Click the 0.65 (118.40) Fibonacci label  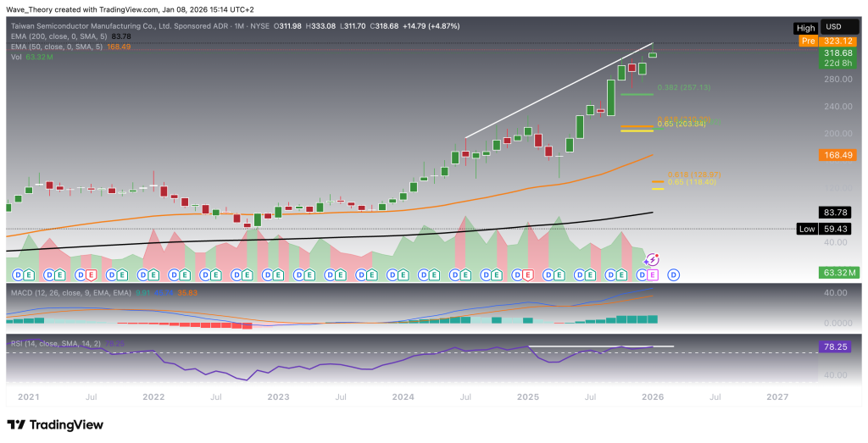[x=693, y=182]
